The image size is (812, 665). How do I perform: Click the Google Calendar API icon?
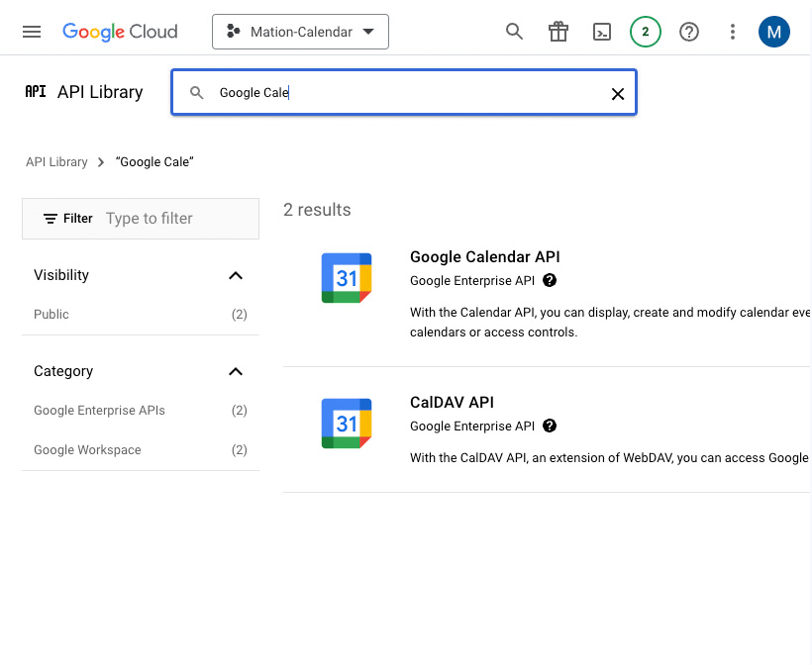pos(347,278)
